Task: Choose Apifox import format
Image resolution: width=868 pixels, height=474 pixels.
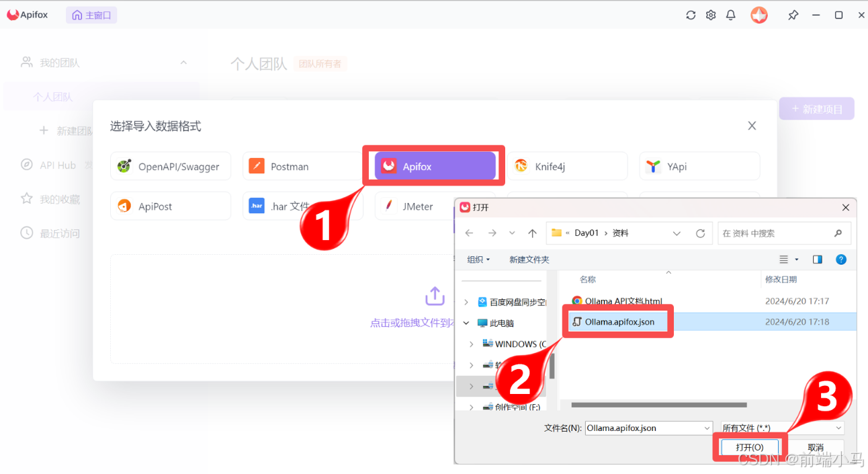Action: point(435,166)
